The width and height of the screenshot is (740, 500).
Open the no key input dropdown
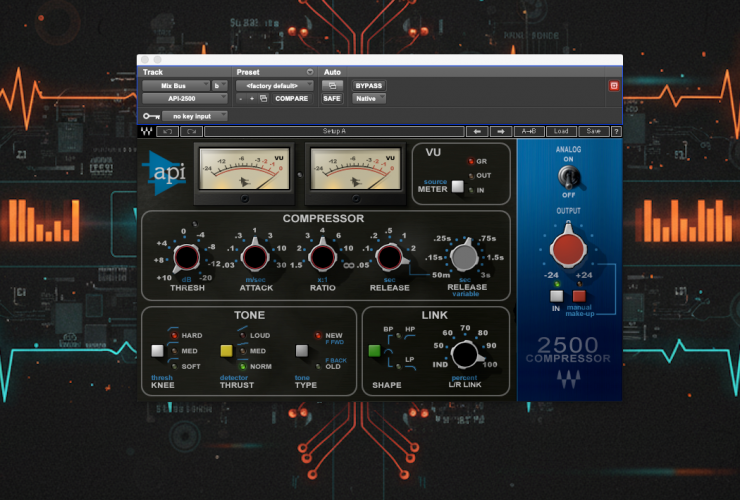point(195,116)
